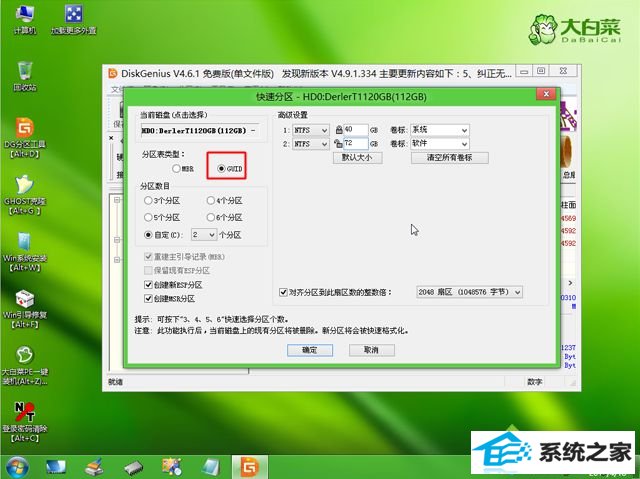Image resolution: width=640 pixels, height=479 pixels.
Task: Confirm quick partition with OK button
Action: (310, 350)
